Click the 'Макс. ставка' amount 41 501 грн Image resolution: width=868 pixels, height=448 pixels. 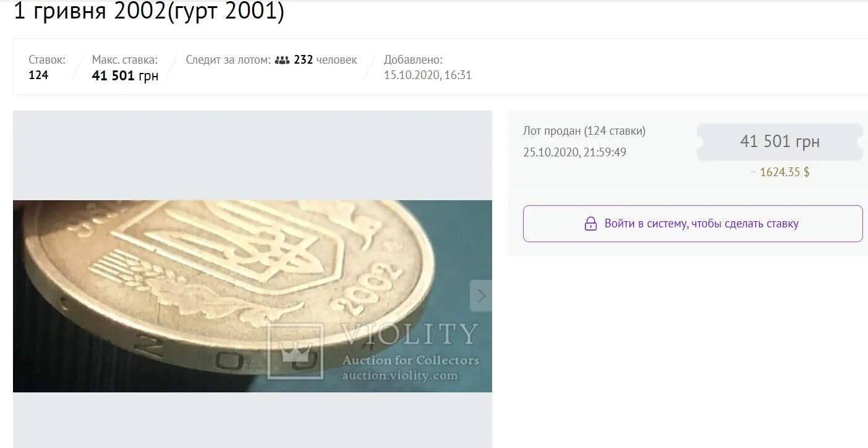[125, 77]
